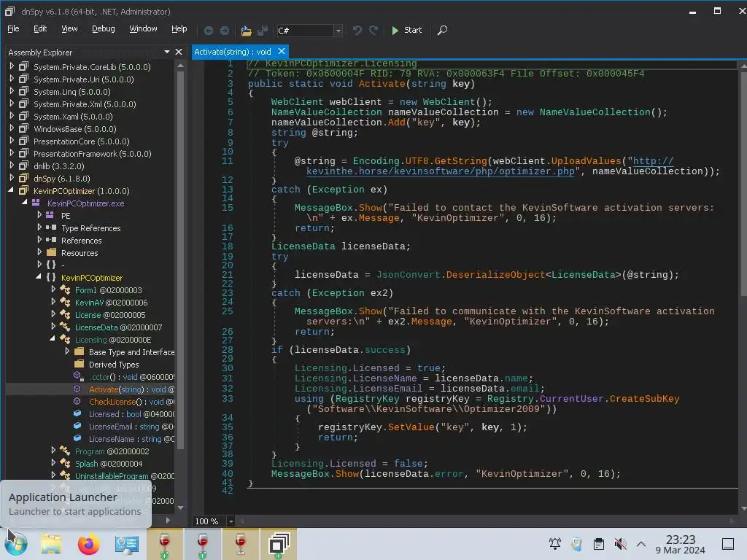Launch Firefox from the taskbar
This screenshot has width=747, height=560.
point(88,544)
